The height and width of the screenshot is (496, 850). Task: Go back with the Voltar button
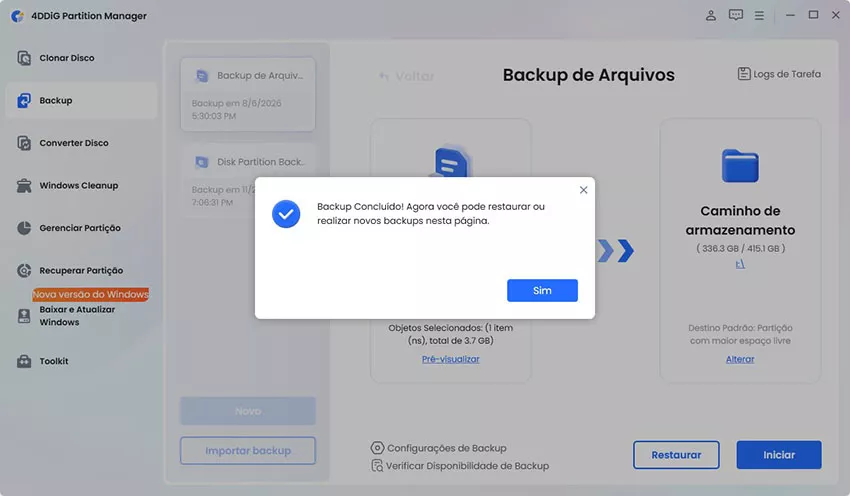(407, 76)
